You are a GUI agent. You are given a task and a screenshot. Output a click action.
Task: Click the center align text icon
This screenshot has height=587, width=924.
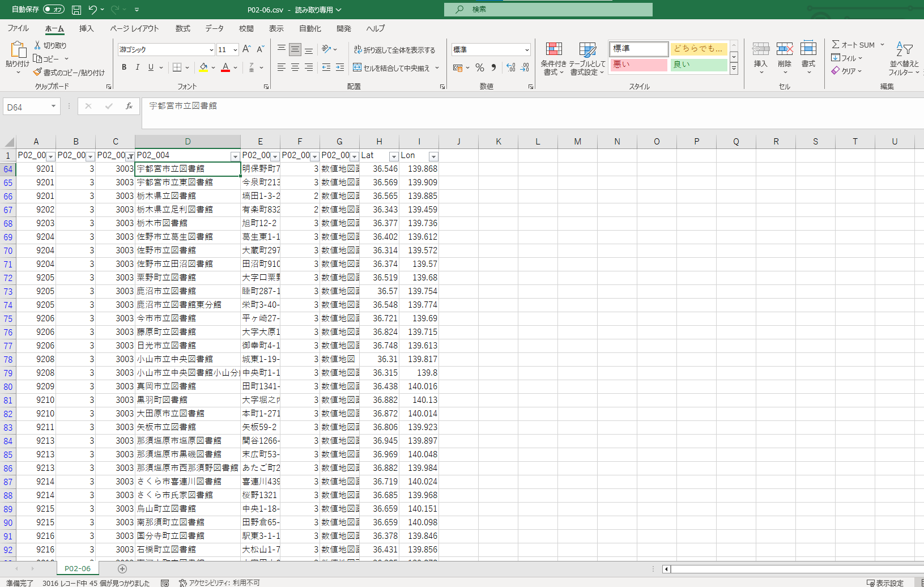(x=295, y=67)
